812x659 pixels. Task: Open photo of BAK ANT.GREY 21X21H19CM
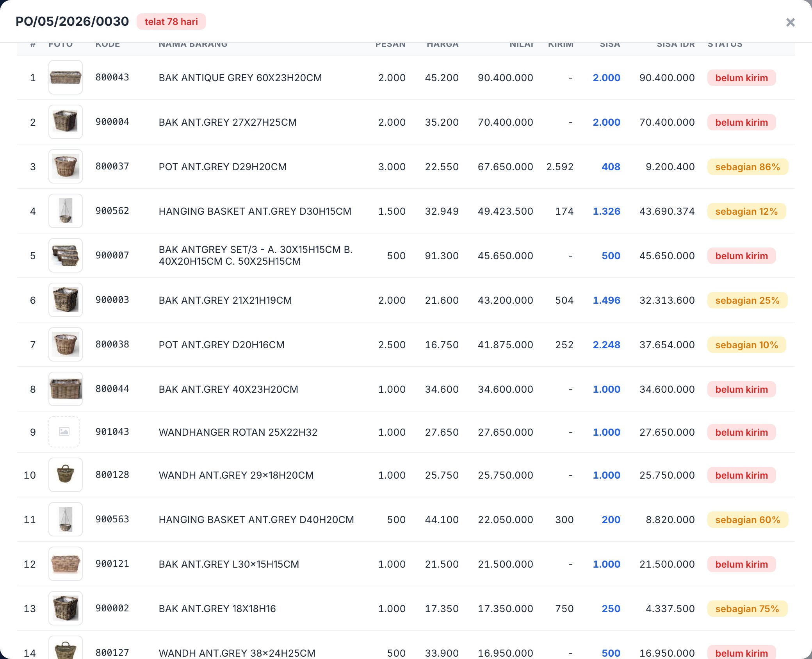[66, 300]
